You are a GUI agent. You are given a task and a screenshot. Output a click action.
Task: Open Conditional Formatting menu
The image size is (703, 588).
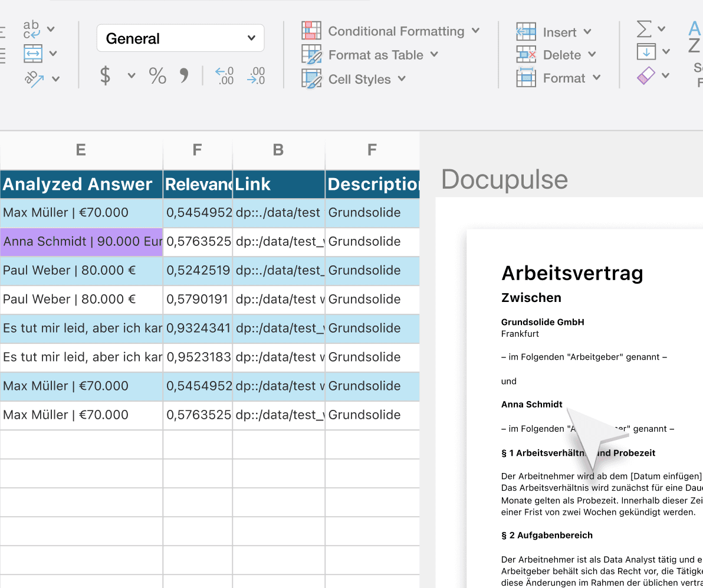[x=390, y=31]
